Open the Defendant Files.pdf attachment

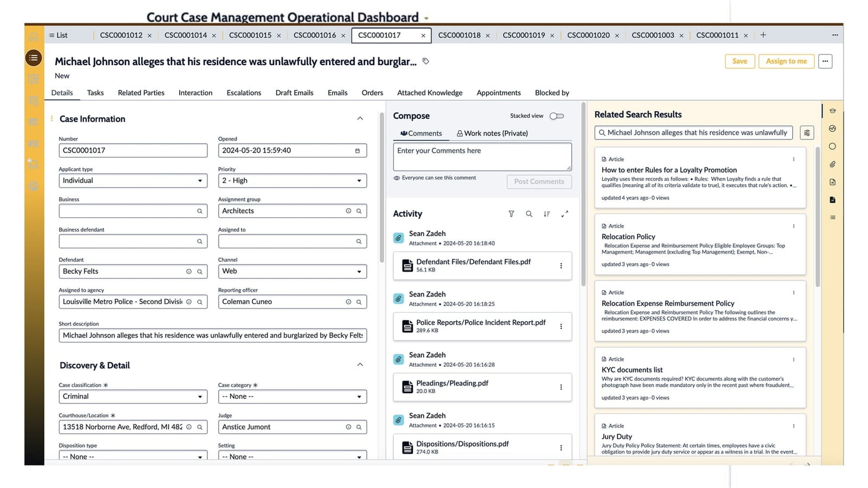pos(474,262)
